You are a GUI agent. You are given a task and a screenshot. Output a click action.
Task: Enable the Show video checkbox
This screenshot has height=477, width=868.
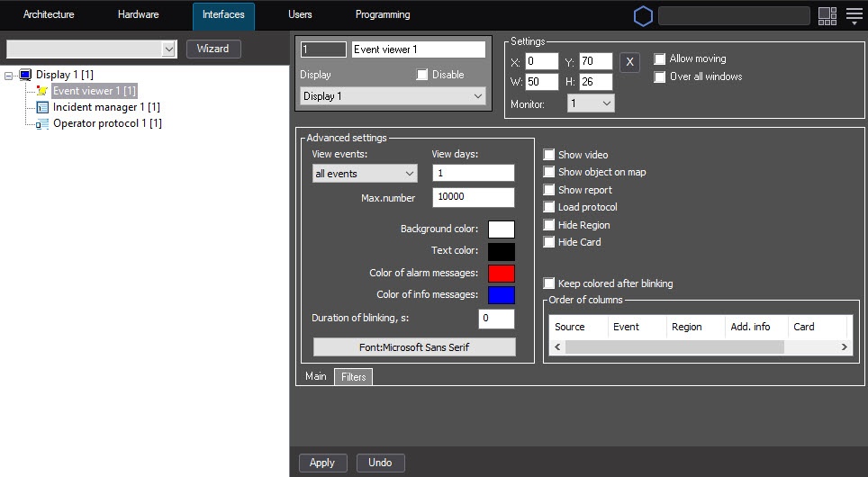point(549,155)
